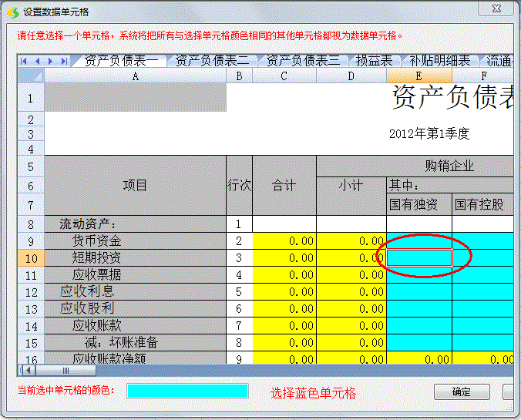Switch to 资产负债表三 sheet tab
The width and height of the screenshot is (521, 420).
tap(303, 61)
